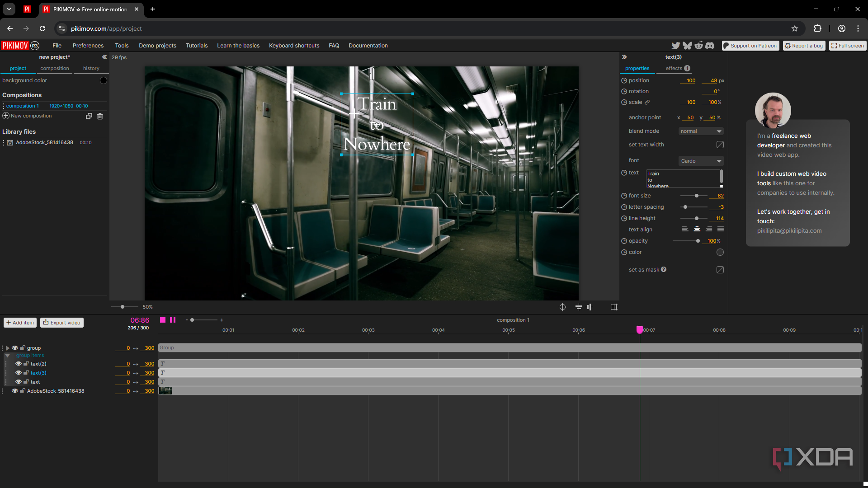Open the text color swatch in properties
This screenshot has width=868, height=488.
(720, 252)
